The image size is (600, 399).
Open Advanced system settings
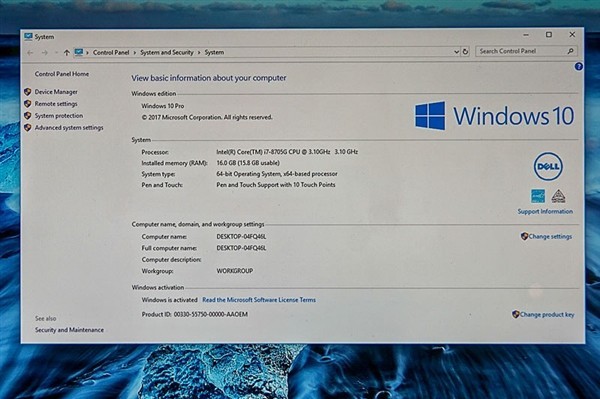pos(69,128)
